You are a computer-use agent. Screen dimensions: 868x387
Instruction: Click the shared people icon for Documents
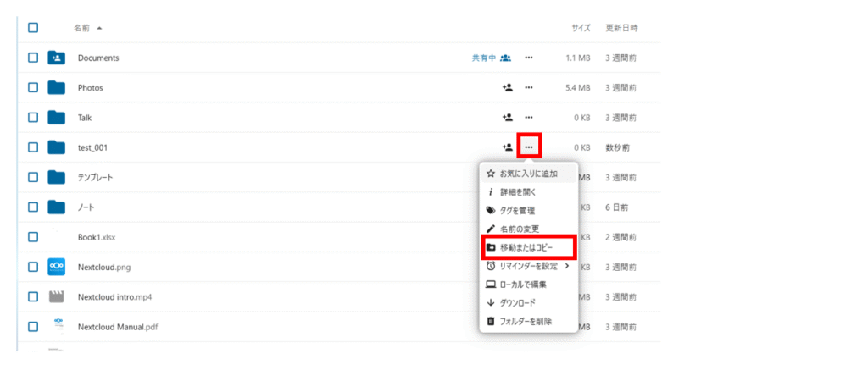[506, 58]
